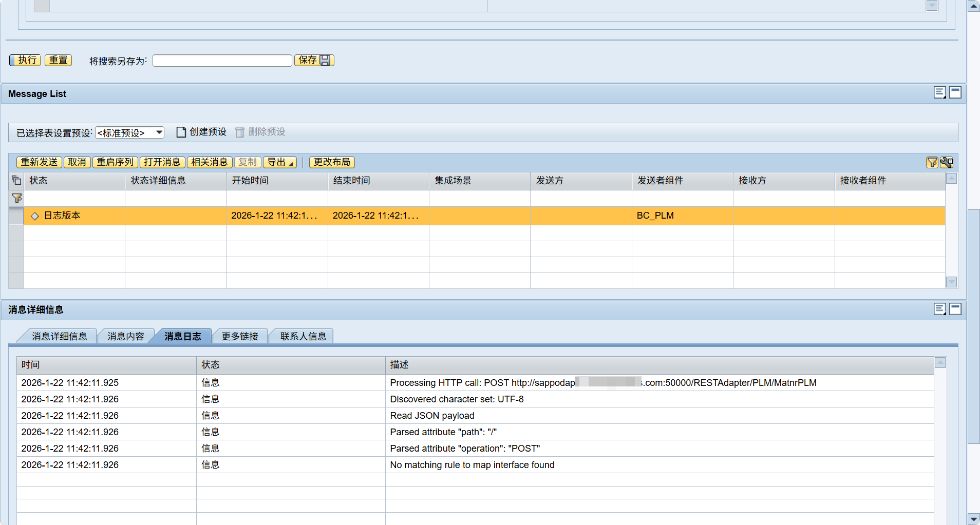The width and height of the screenshot is (980, 525).
Task: Click the filter funnel icon in table toolbar
Action: click(x=932, y=163)
